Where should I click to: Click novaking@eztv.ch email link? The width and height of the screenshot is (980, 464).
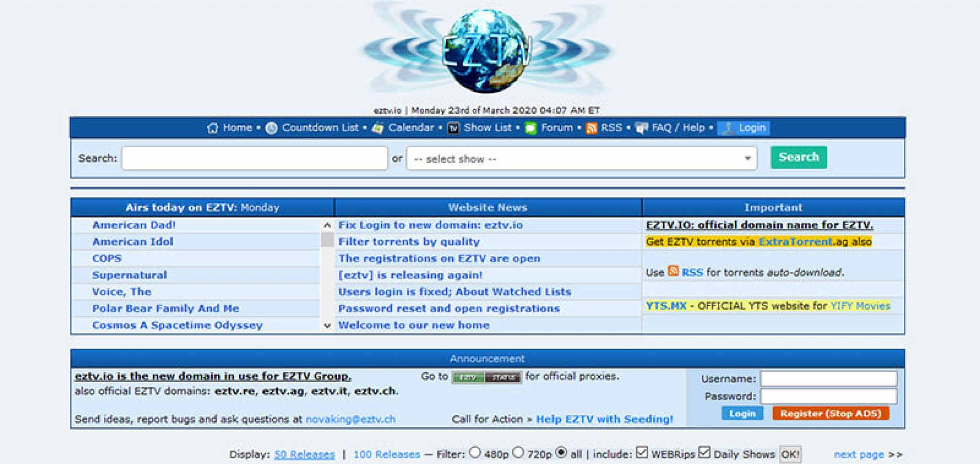351,419
